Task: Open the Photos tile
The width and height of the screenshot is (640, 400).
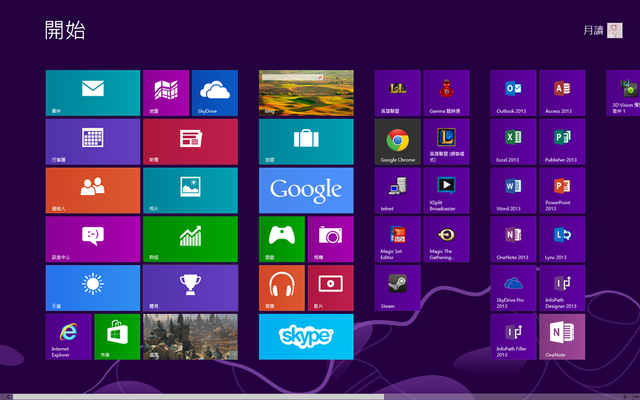Action: coord(190,190)
